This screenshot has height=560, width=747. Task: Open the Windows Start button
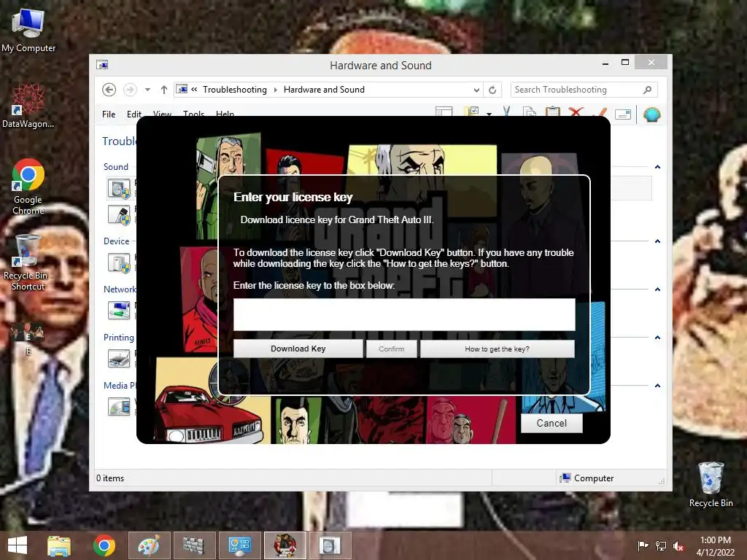click(x=18, y=545)
